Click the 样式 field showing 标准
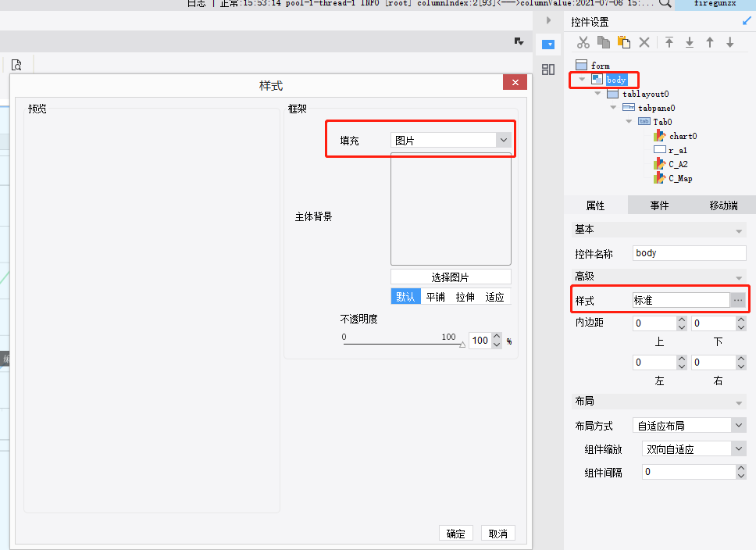Image resolution: width=756 pixels, height=550 pixels. coord(681,300)
